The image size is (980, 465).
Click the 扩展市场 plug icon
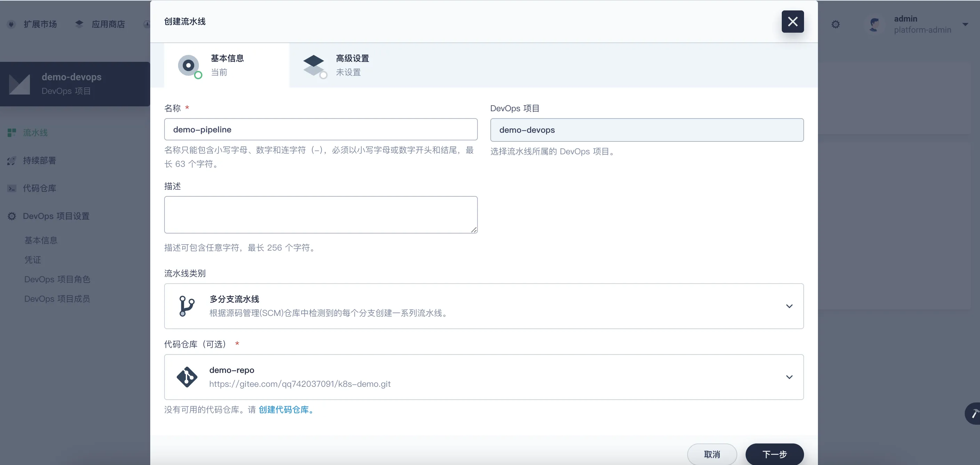pyautogui.click(x=11, y=24)
